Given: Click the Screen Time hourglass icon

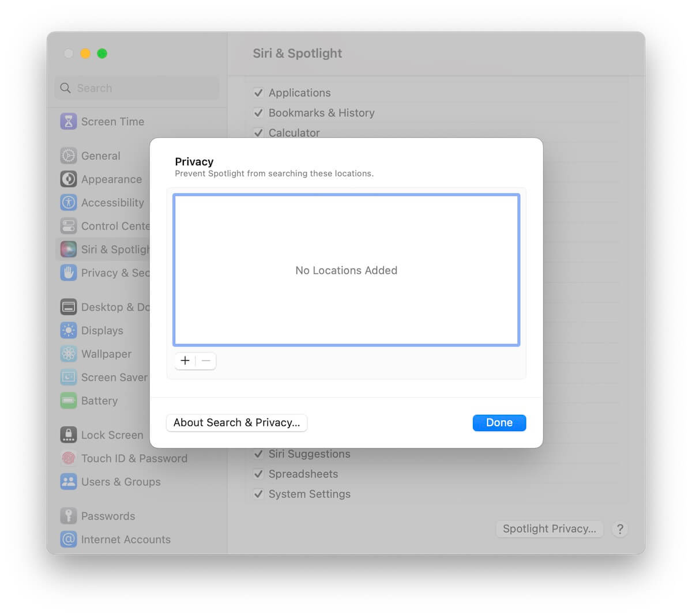Looking at the screenshot, I should click(69, 122).
